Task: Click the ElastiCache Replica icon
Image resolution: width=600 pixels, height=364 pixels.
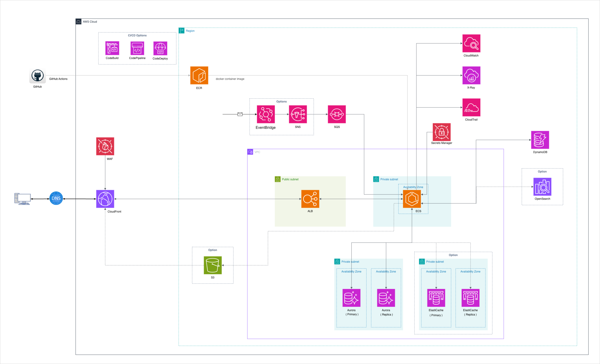Action: 470,297
